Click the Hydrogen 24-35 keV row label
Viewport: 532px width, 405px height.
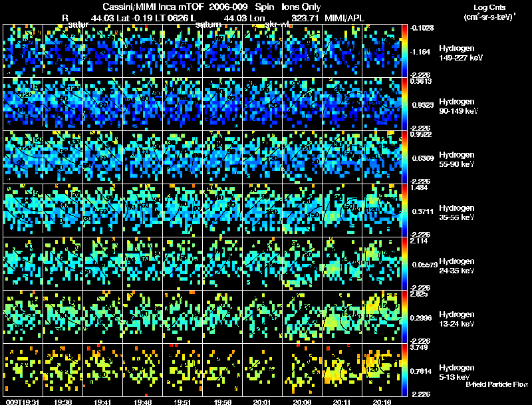point(457,266)
